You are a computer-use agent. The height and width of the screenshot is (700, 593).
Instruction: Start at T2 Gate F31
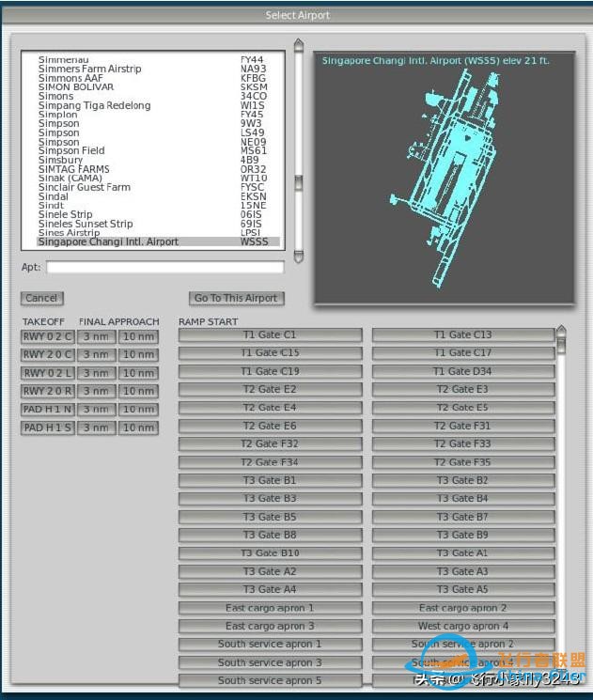tap(463, 426)
